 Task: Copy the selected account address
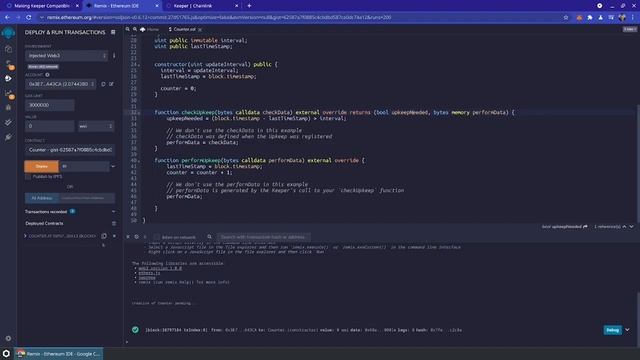tap(103, 84)
